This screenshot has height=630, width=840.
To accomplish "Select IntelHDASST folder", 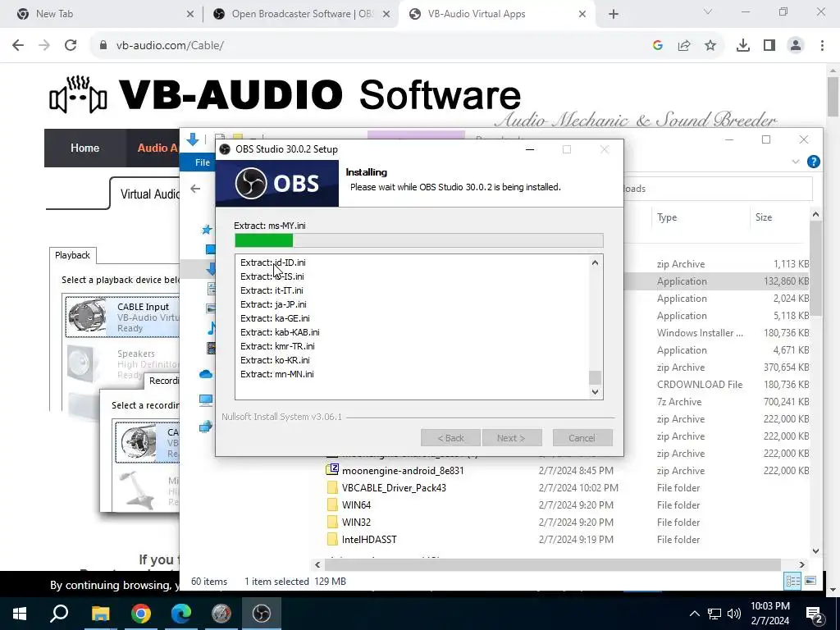I will click(x=369, y=539).
